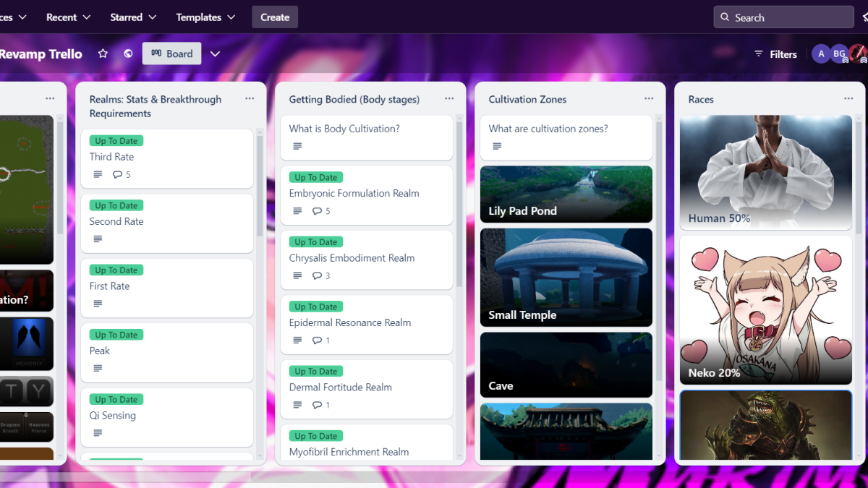Open the Recent dropdown

click(68, 17)
